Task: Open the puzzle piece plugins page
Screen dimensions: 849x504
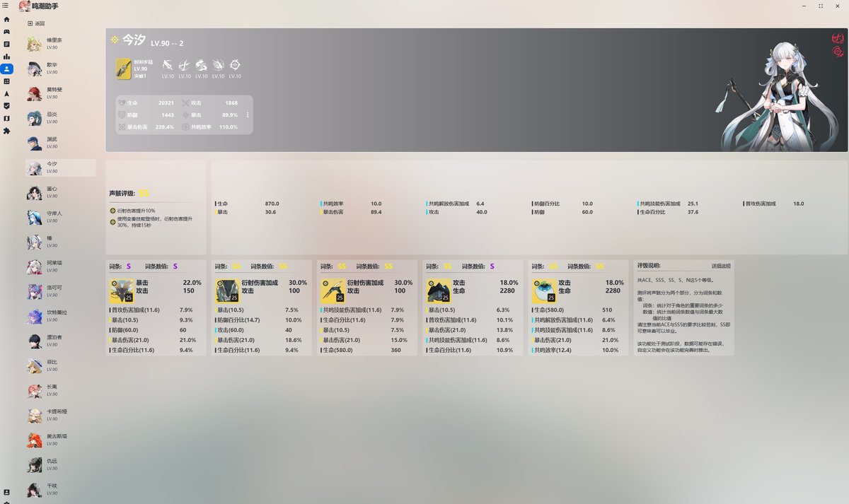Action: 6,131
